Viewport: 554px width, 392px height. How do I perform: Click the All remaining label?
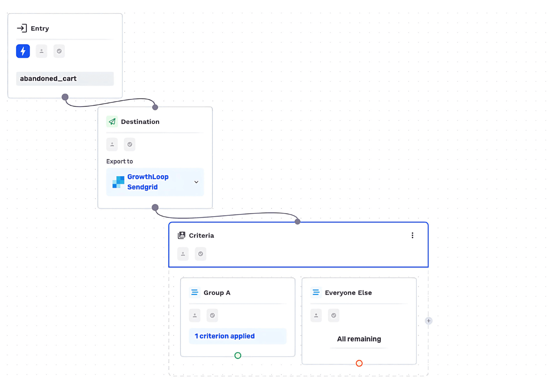pos(359,339)
